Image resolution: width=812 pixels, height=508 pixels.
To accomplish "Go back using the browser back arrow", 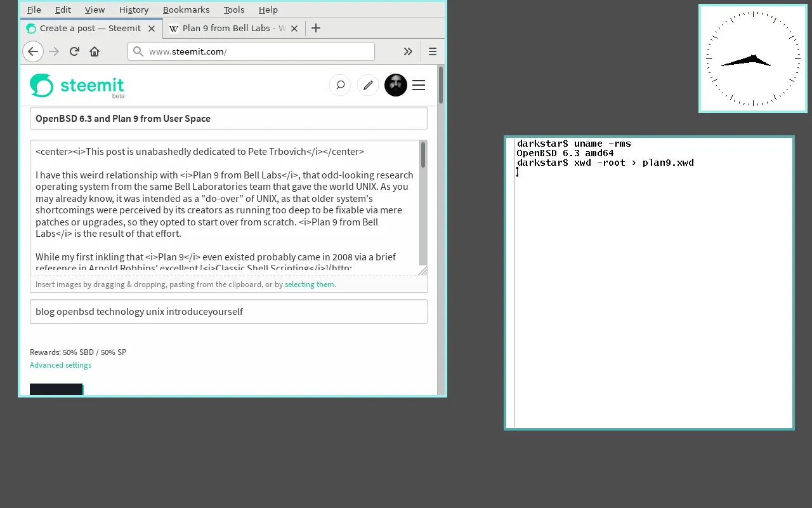I will coord(33,51).
